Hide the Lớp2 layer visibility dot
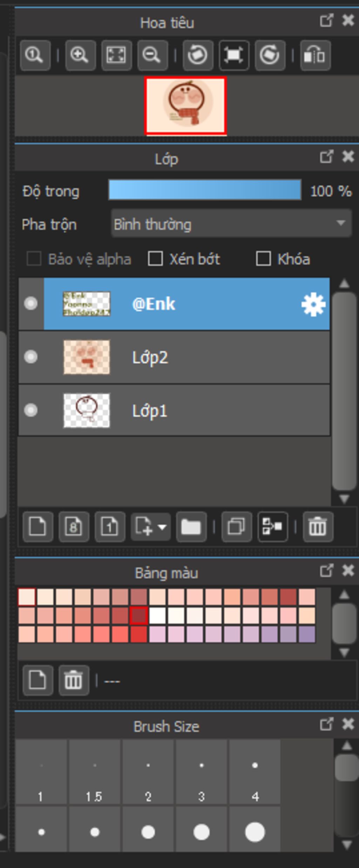Screen dimensions: 359x868 click(31, 357)
